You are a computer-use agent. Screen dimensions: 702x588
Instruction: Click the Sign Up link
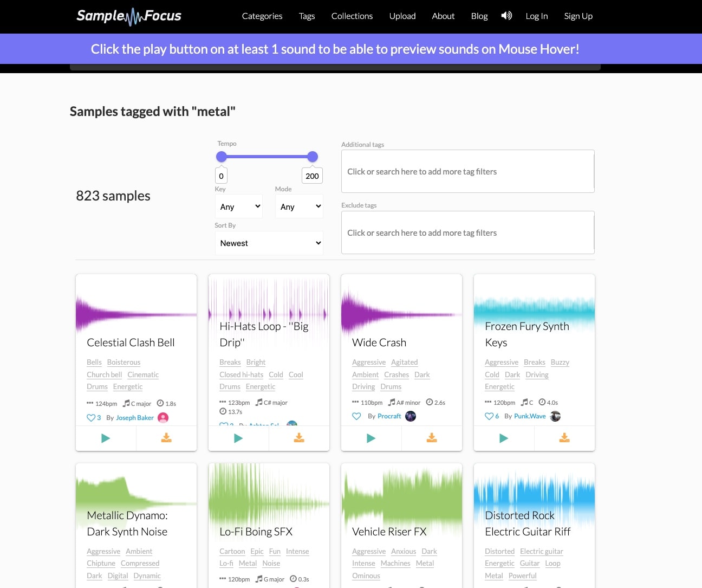point(578,16)
